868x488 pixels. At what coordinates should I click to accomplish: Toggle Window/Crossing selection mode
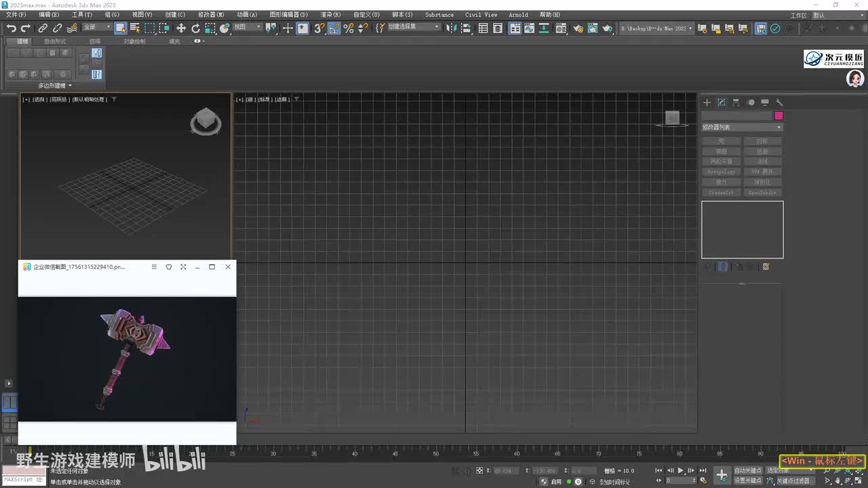click(165, 28)
